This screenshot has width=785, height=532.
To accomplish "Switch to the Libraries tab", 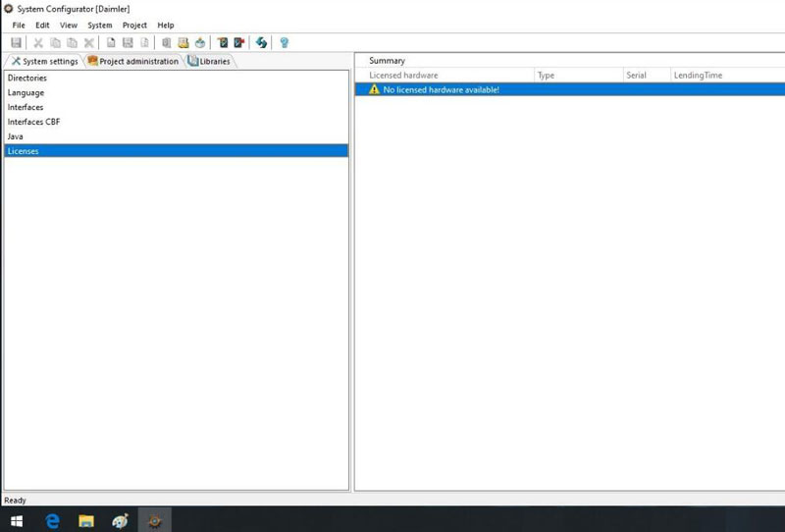I will (209, 61).
